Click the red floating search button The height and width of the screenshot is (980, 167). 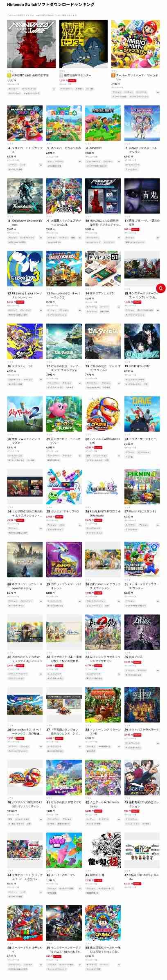(x=161, y=288)
